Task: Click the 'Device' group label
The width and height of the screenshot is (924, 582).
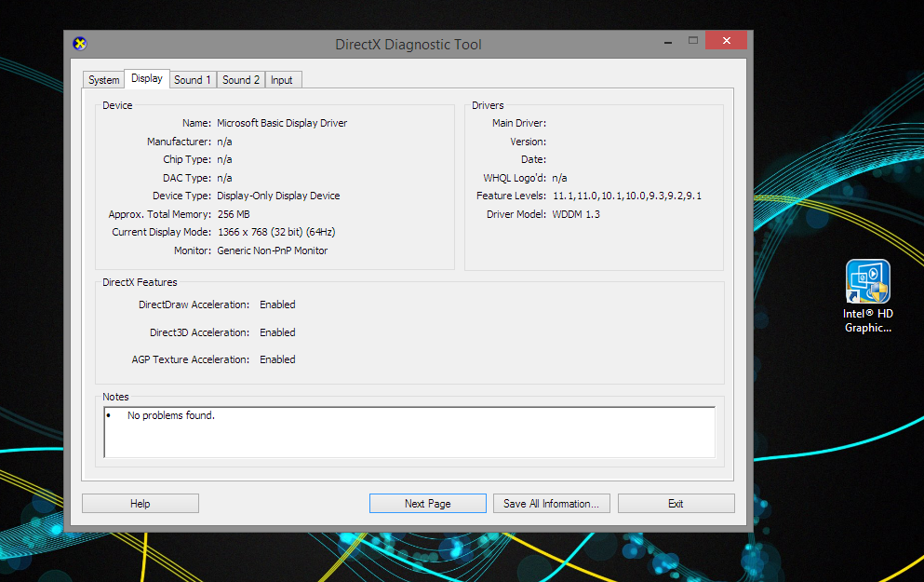Action: point(117,105)
